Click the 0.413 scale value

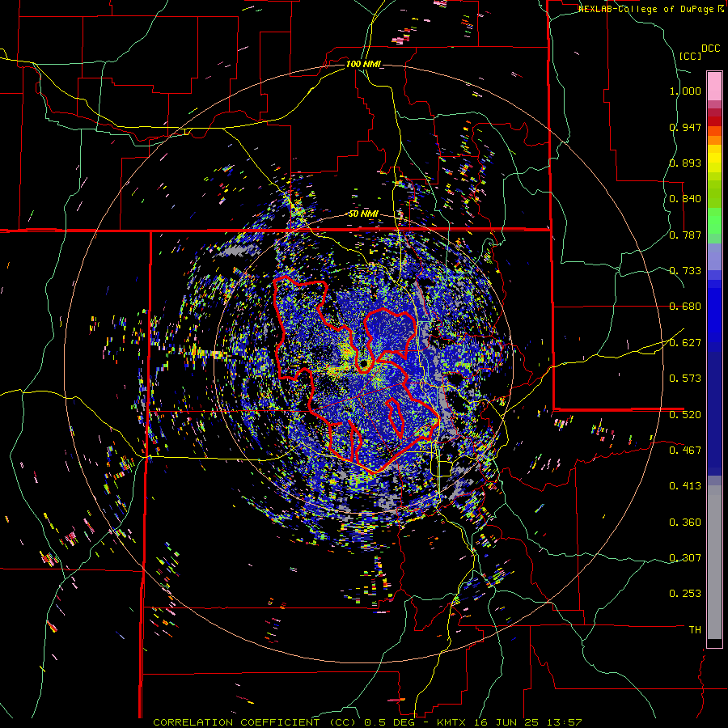pyautogui.click(x=685, y=486)
